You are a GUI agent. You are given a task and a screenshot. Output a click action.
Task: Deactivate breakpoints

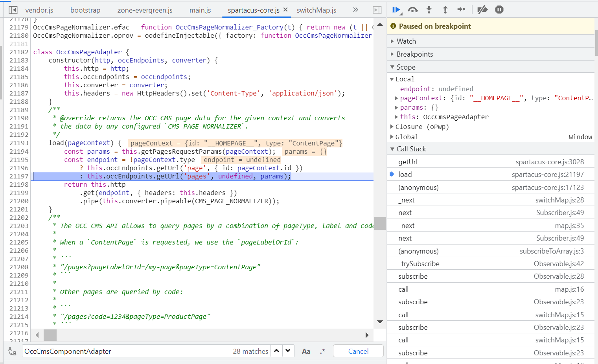(482, 10)
